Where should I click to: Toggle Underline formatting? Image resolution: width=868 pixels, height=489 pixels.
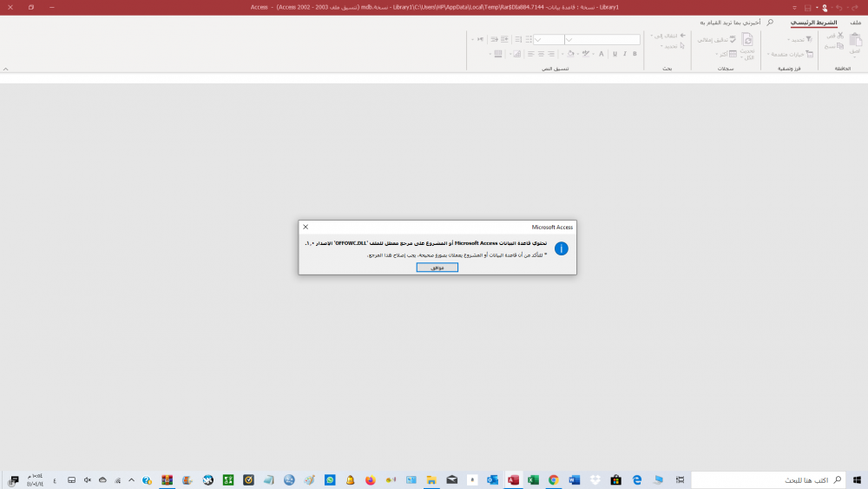(615, 54)
